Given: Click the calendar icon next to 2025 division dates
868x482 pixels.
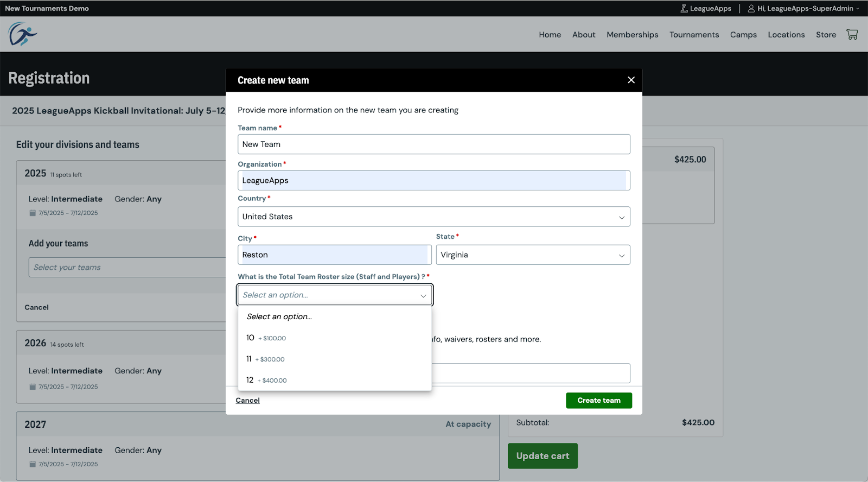Looking at the screenshot, I should (x=33, y=213).
